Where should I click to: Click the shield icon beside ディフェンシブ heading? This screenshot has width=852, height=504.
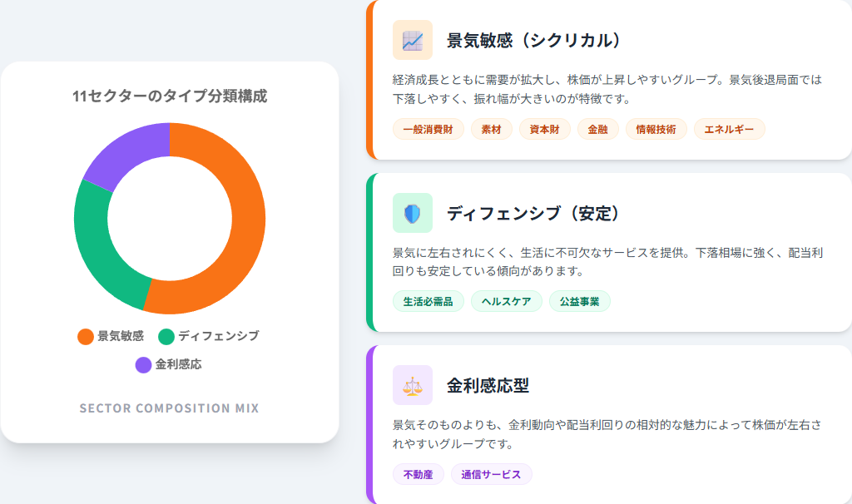tap(413, 213)
